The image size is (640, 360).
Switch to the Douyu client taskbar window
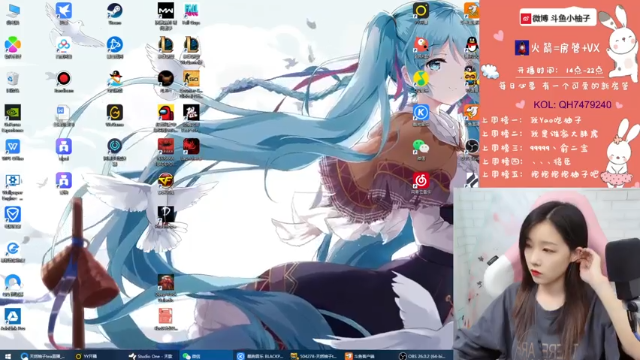pos(367,356)
